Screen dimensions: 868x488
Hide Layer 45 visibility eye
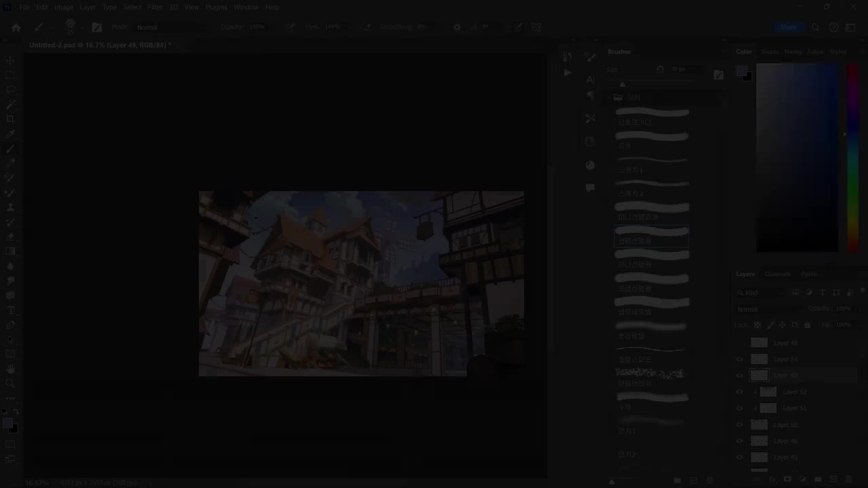click(x=740, y=457)
